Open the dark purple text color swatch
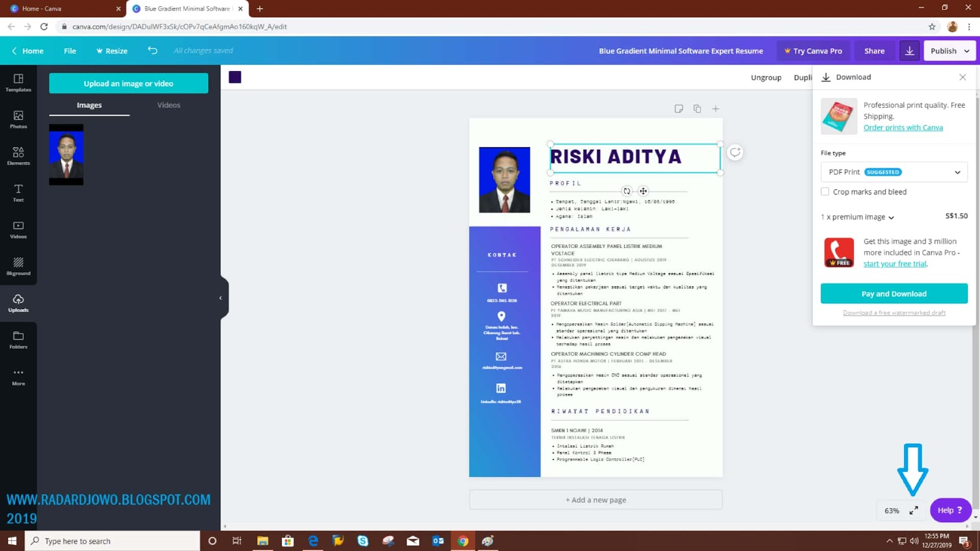This screenshot has height=551, width=980. click(x=235, y=77)
